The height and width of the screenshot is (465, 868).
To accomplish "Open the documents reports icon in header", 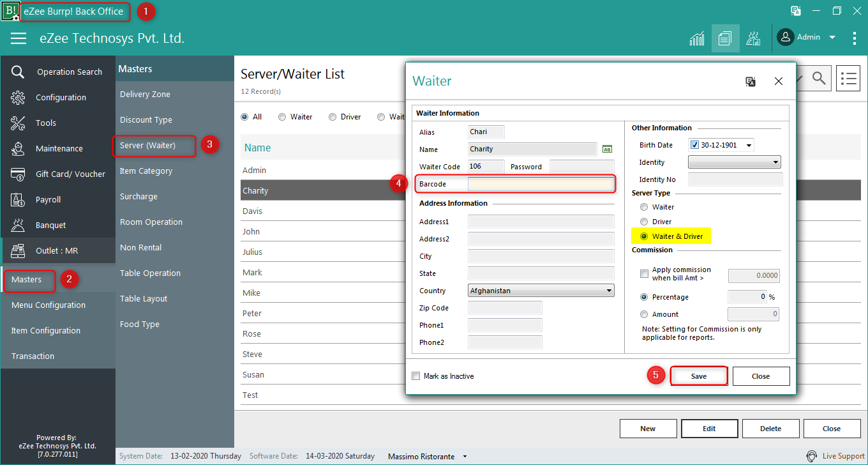I will coord(726,38).
